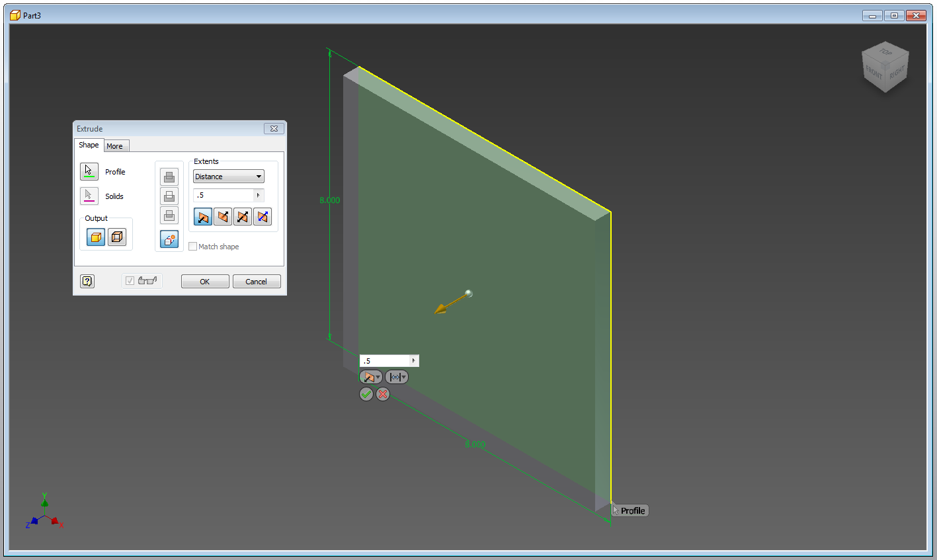Click the Solids selection arrow button
The width and height of the screenshot is (937, 560).
(89, 196)
